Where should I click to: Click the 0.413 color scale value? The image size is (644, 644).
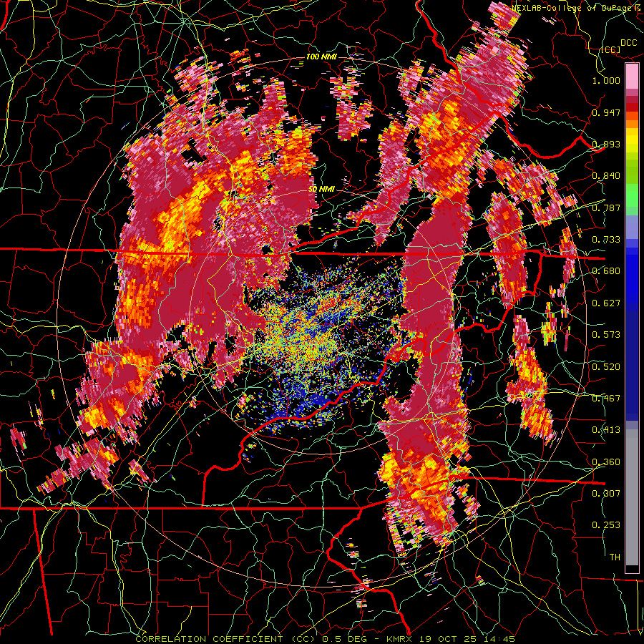tap(606, 430)
